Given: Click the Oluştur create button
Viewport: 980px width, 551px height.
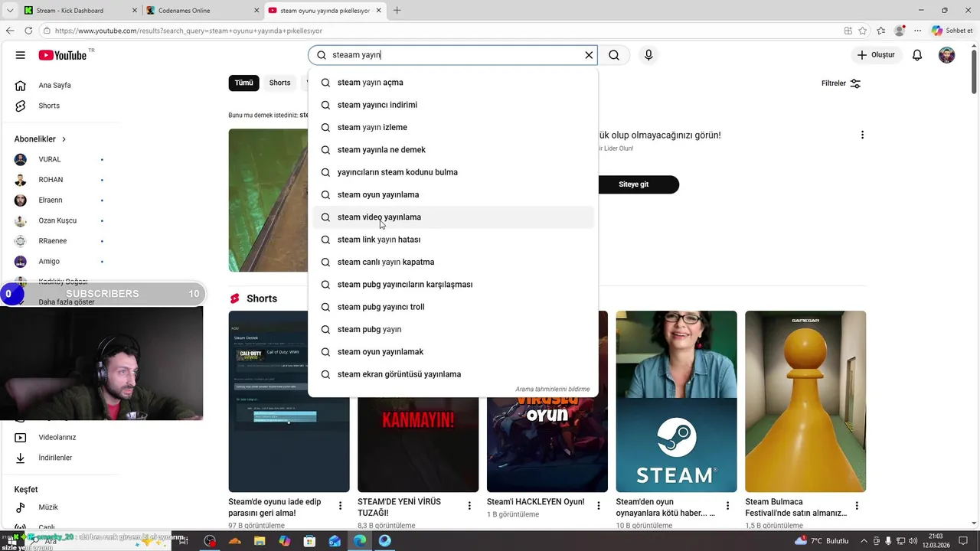Looking at the screenshot, I should pos(876,55).
